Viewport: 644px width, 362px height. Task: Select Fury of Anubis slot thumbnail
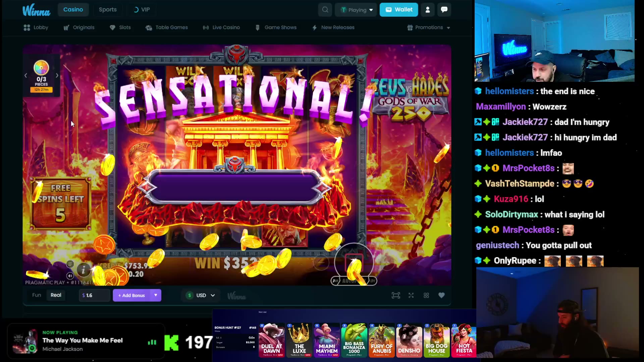(382, 340)
